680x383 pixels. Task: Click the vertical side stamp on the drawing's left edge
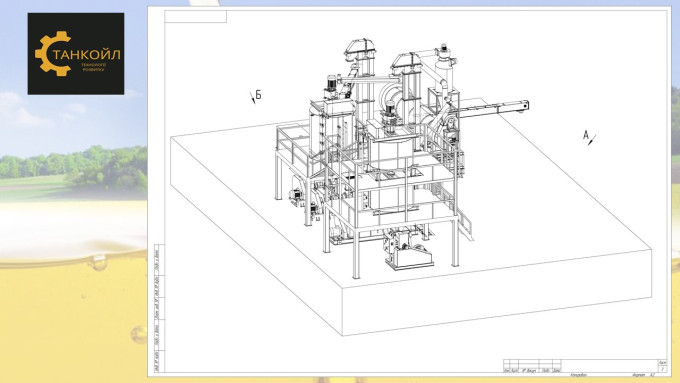pyautogui.click(x=159, y=308)
